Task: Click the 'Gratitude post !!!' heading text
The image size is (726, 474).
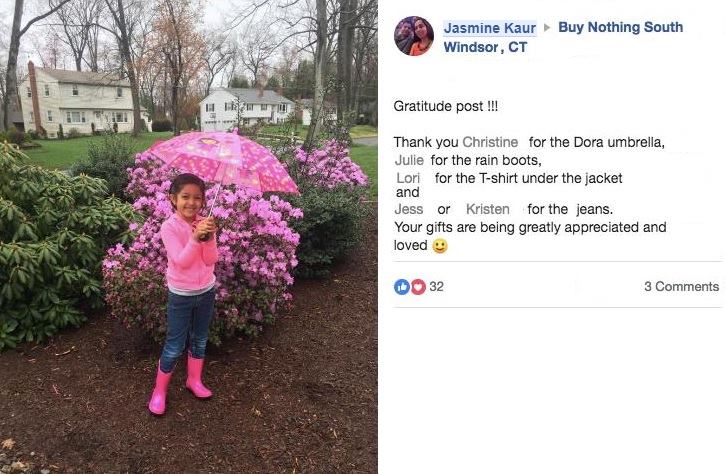Action: pos(445,106)
